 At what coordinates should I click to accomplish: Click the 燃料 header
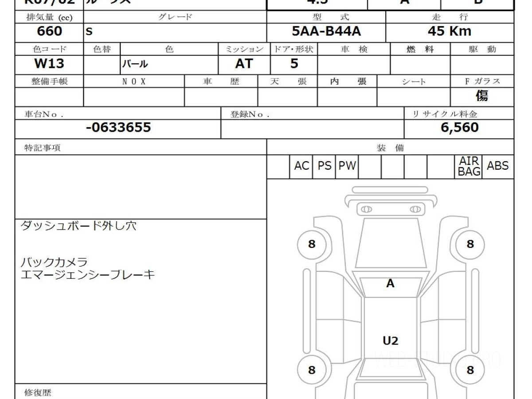pyautogui.click(x=420, y=49)
